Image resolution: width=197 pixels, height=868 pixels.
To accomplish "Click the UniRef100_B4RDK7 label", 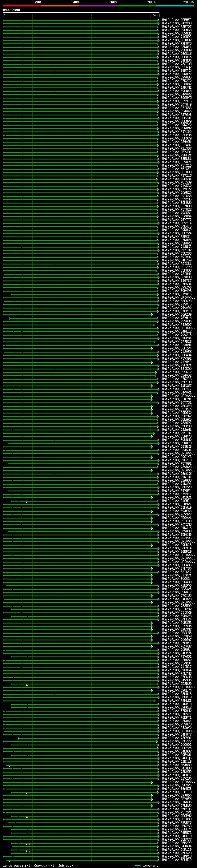I will (177, 775).
